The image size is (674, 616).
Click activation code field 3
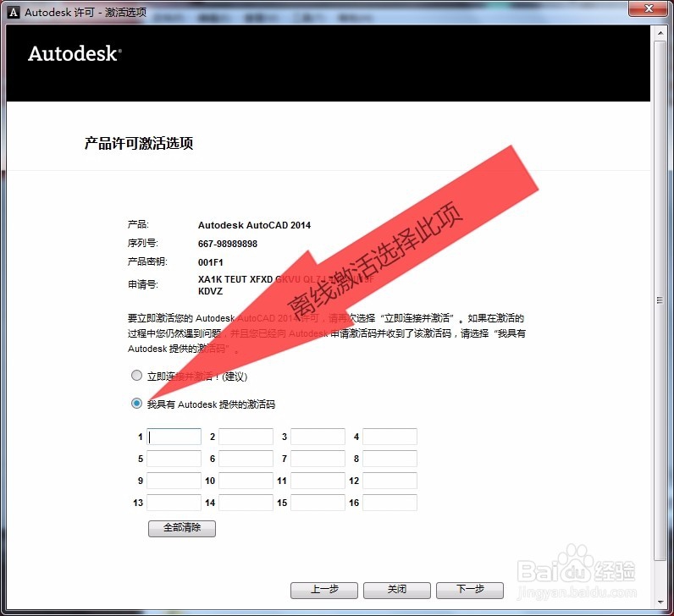pyautogui.click(x=318, y=437)
